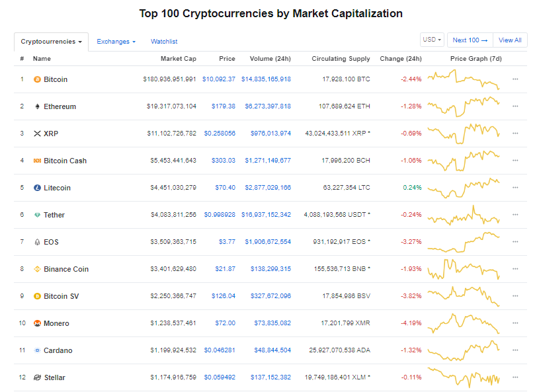The height and width of the screenshot is (392, 537).
Task: Click Monero 7-day price graph
Action: click(x=464, y=323)
